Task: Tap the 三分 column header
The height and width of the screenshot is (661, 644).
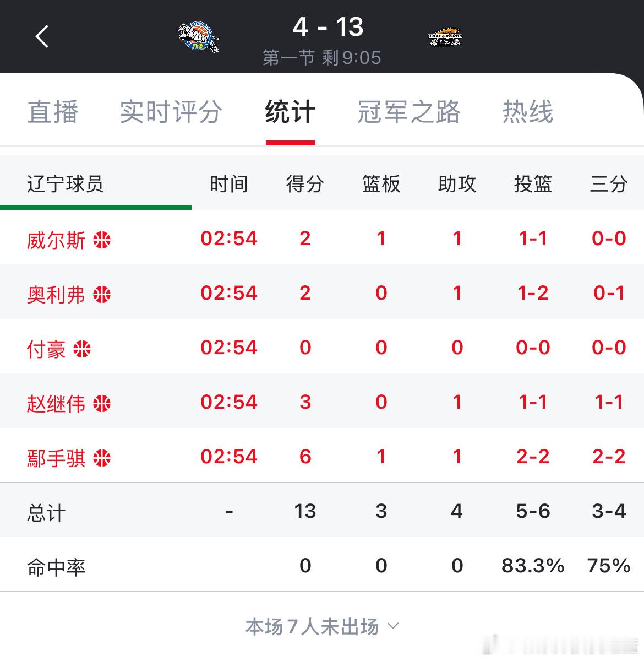Action: [609, 184]
